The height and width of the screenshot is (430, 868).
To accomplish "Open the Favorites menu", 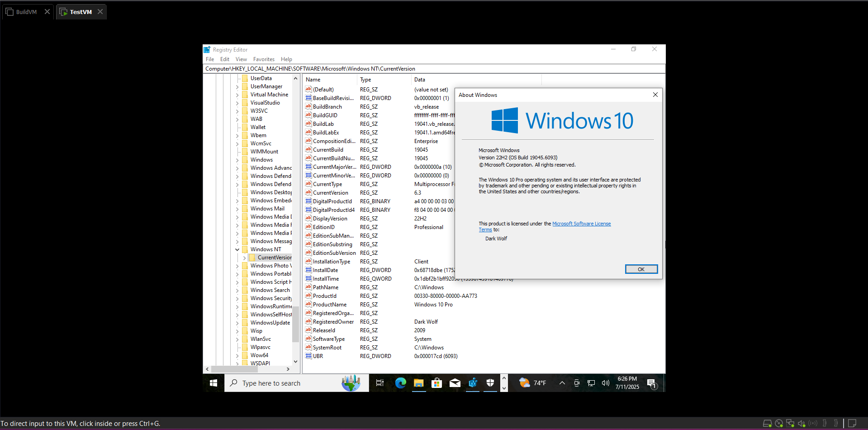I will click(x=264, y=59).
